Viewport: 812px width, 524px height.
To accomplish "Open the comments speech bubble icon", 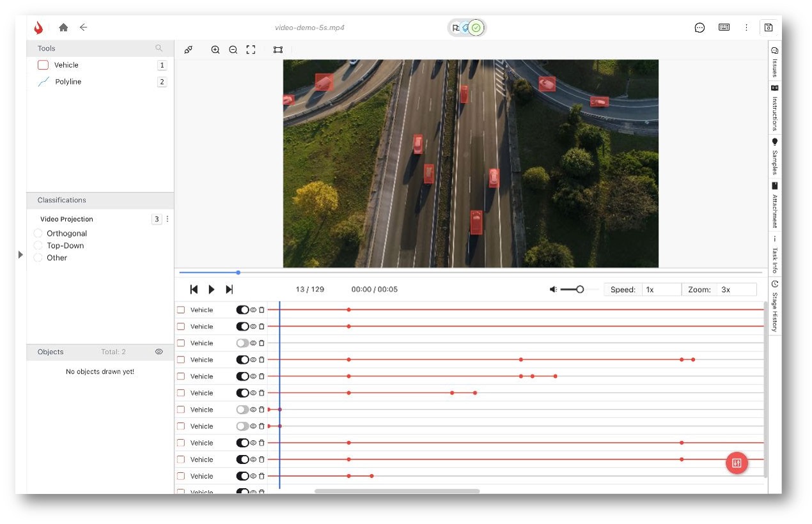I will (699, 27).
